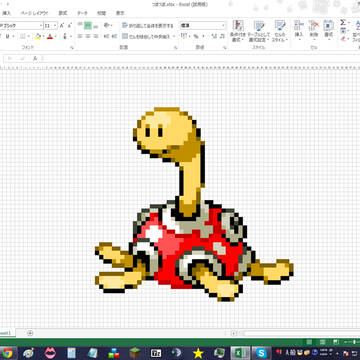Open Minecraft block icon on taskbar
Screen dimensions: 360x360
135,353
